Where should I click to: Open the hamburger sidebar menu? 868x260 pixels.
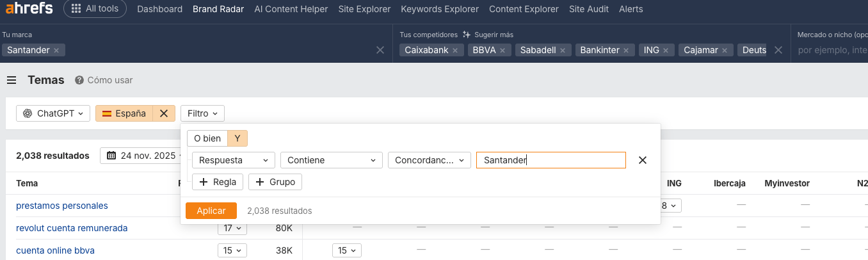[x=12, y=80]
